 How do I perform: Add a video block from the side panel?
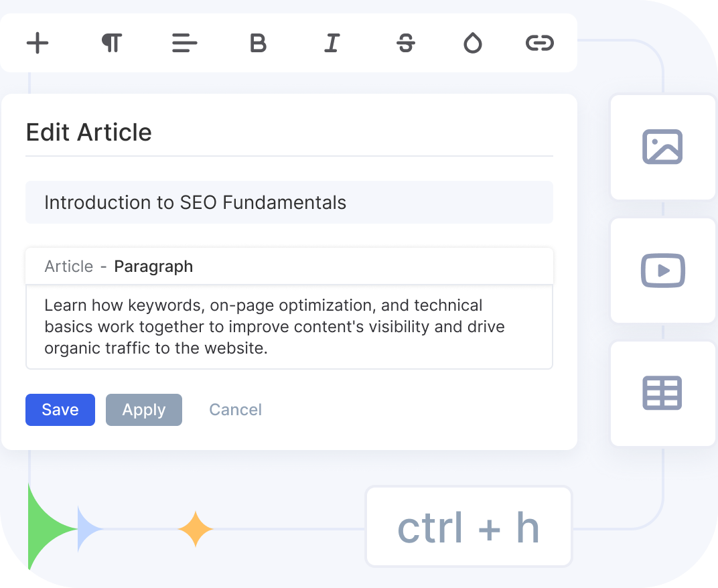662,271
